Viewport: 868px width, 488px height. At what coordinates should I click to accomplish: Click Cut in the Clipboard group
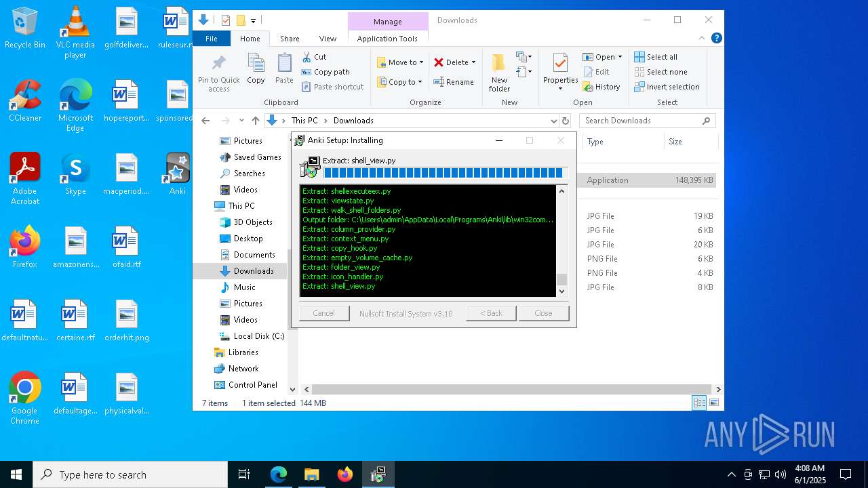pos(314,57)
